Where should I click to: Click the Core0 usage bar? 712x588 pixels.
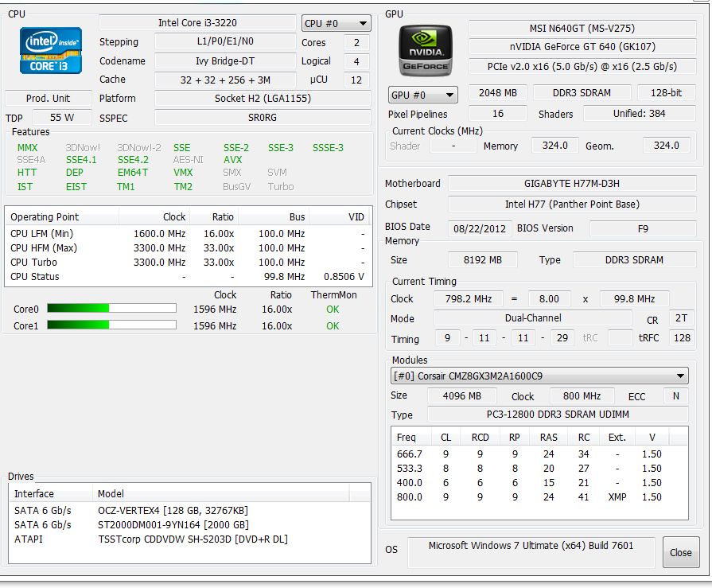(x=111, y=308)
